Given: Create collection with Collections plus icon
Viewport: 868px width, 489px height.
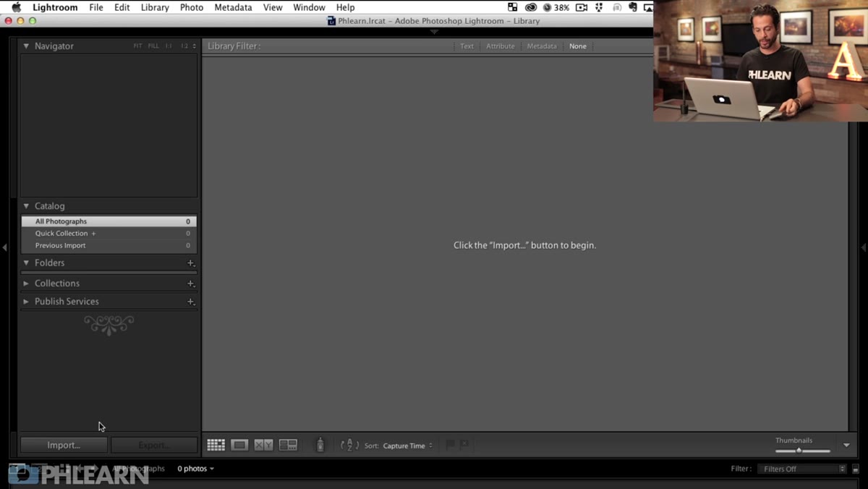Looking at the screenshot, I should 190,283.
